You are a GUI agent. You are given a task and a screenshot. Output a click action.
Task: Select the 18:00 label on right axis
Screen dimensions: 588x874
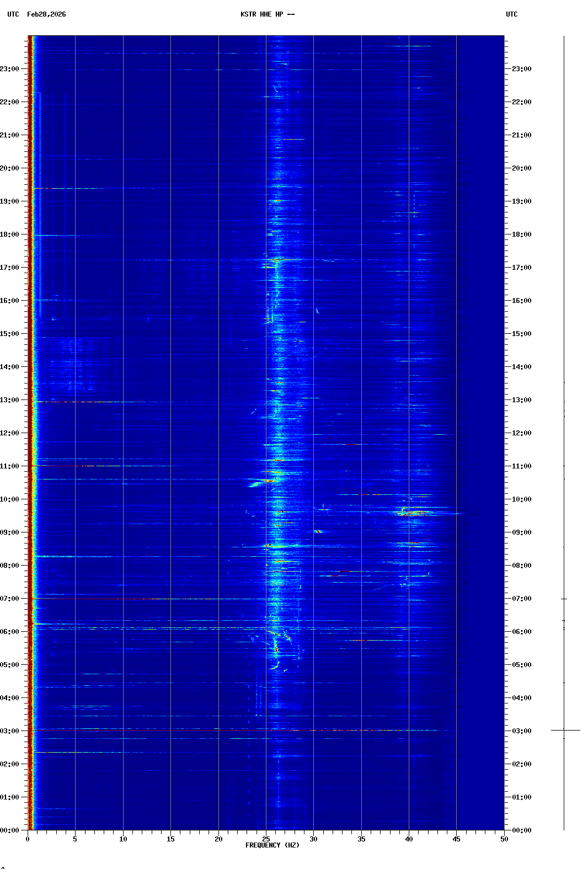pyautogui.click(x=521, y=235)
